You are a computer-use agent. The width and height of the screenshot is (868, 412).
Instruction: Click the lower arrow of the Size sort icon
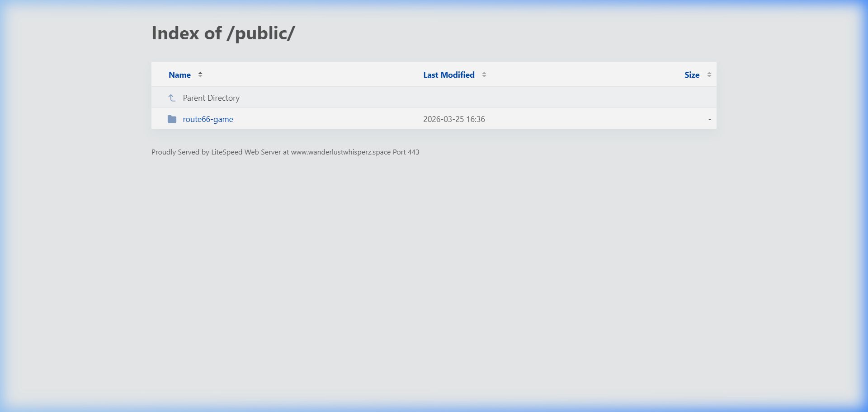[x=709, y=76]
